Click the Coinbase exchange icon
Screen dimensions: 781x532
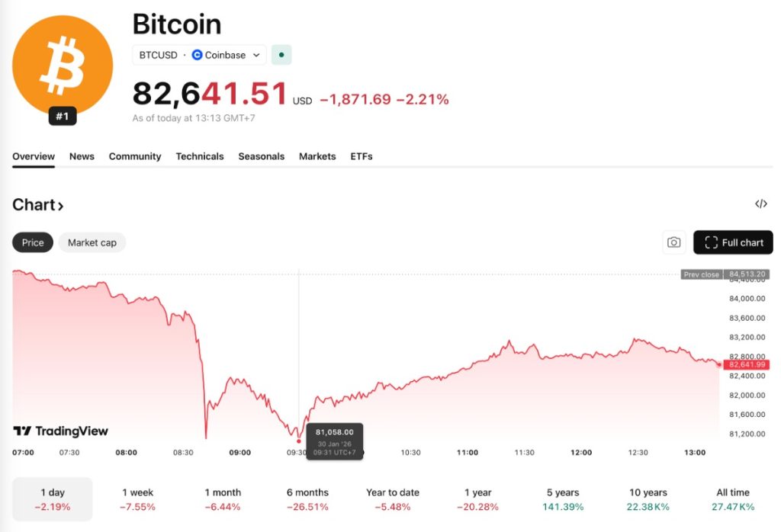[197, 55]
